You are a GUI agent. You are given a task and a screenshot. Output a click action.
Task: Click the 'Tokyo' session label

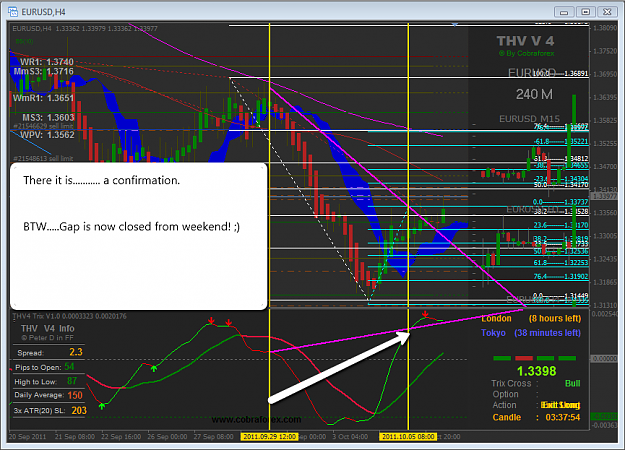493,333
